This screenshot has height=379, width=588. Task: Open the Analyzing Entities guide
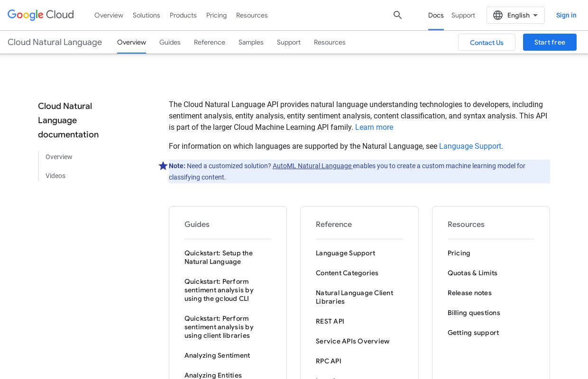pyautogui.click(x=213, y=375)
